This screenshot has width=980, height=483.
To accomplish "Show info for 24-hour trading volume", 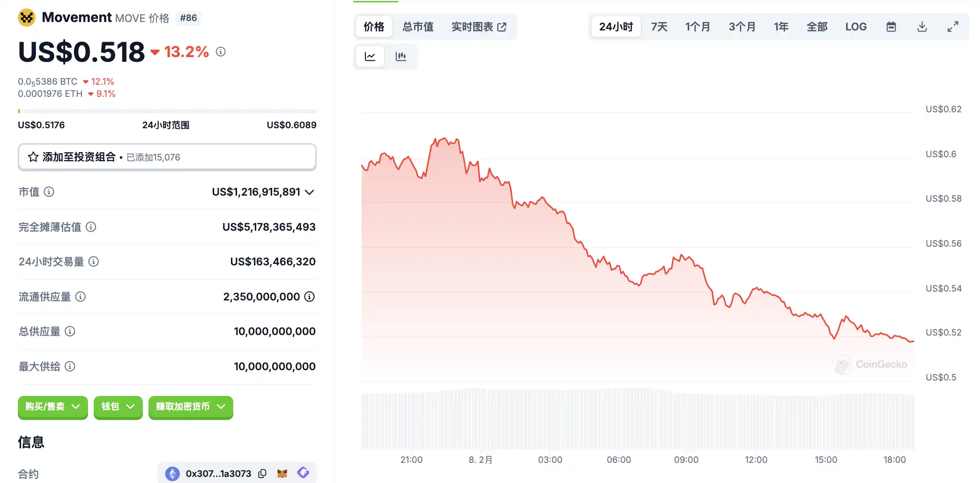I will click(x=94, y=262).
